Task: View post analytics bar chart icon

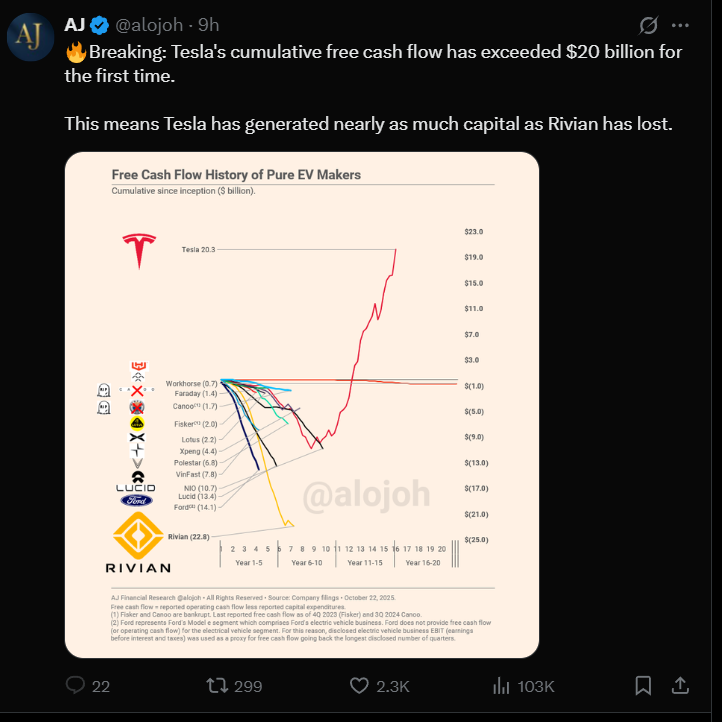Action: click(502, 685)
